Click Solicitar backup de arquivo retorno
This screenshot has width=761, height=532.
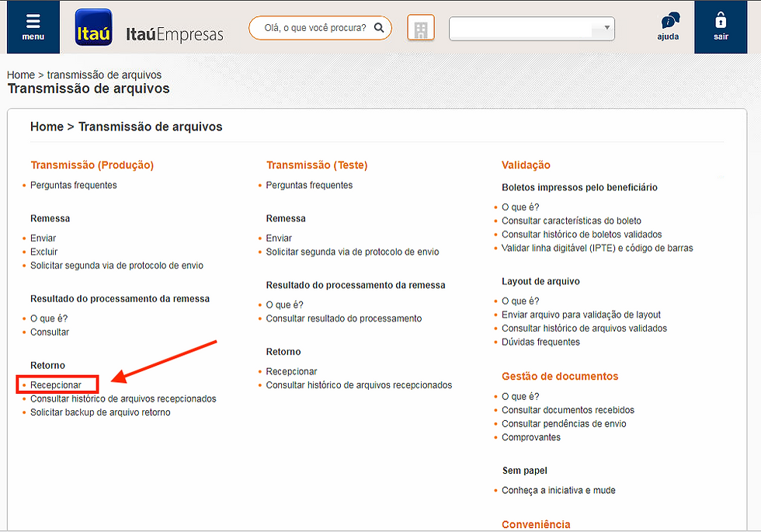coord(100,412)
